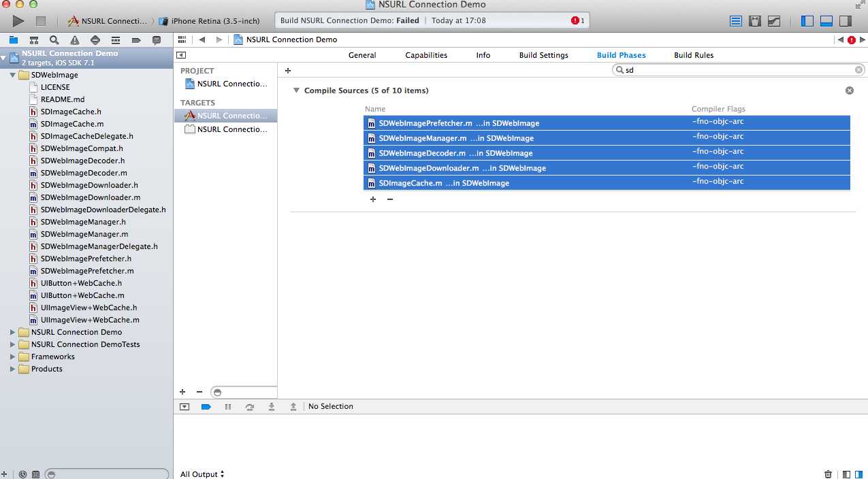Clear the 'sd' search text
The height and width of the screenshot is (479, 868).
coord(858,69)
